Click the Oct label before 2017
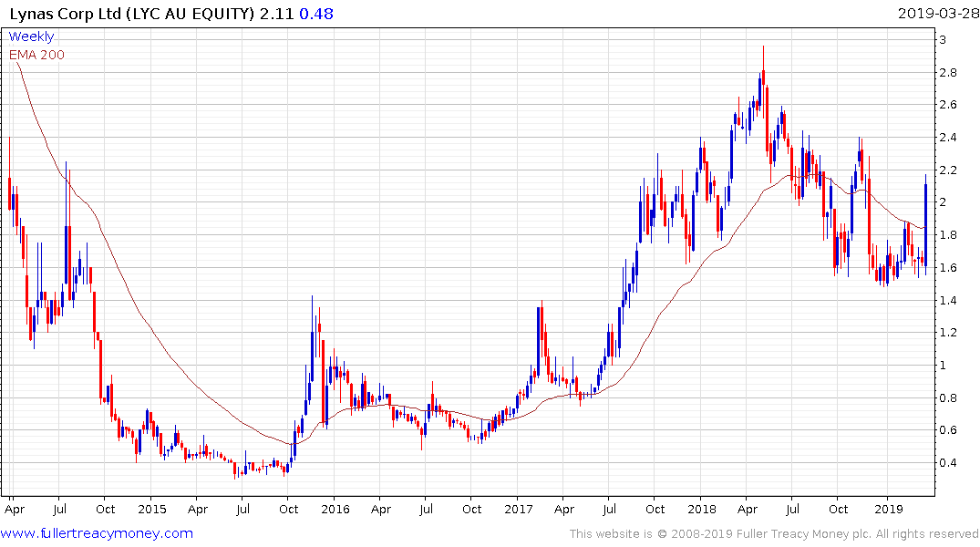 (x=472, y=509)
